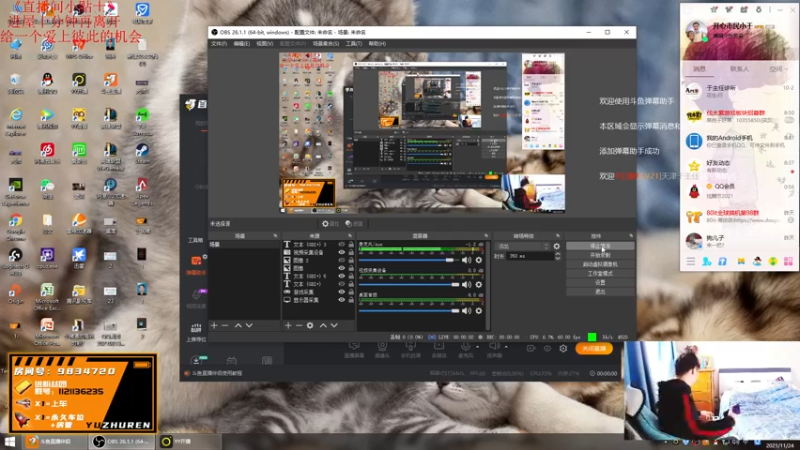Image resolution: width=800 pixels, height=450 pixels.
Task: Open OBS settings from controls panel
Action: (x=600, y=282)
